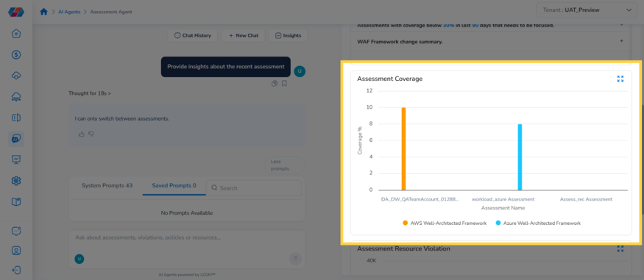Toggle Azure Well-Architected Framework legend series

point(538,223)
